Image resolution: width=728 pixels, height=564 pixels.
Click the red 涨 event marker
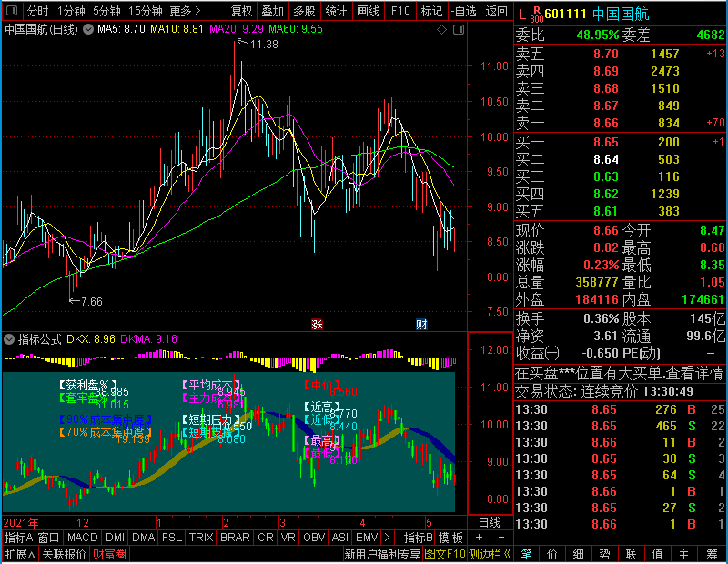[317, 325]
